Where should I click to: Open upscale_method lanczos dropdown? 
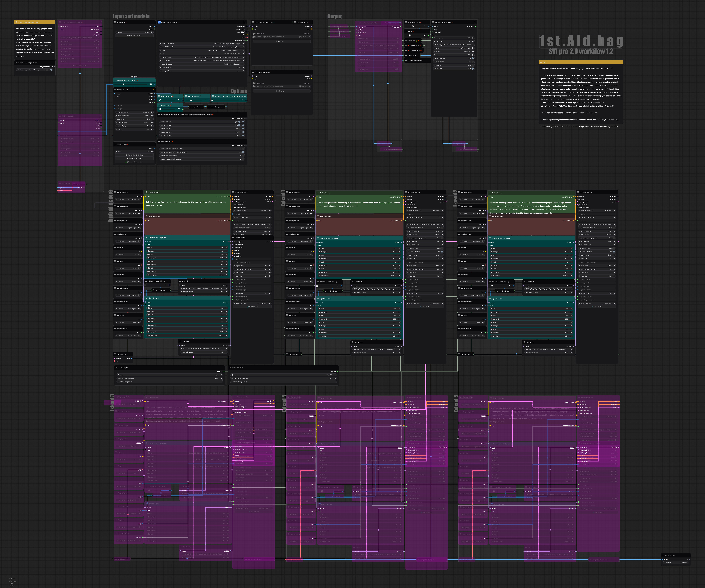pos(134,112)
